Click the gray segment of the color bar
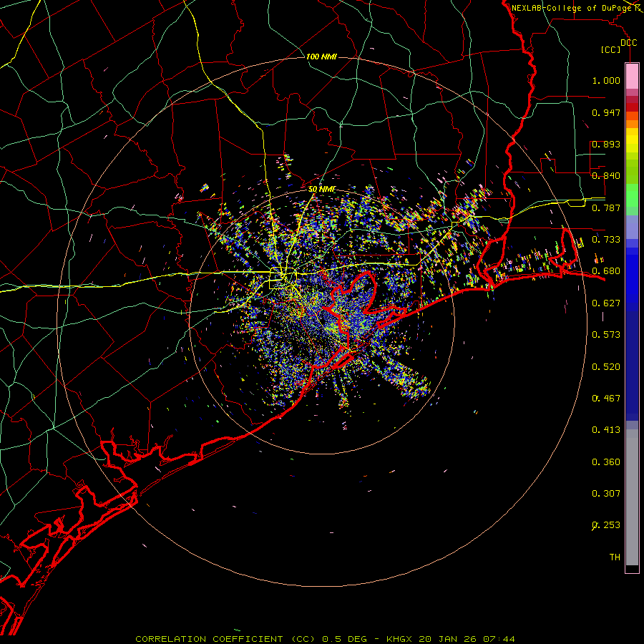 point(632,497)
